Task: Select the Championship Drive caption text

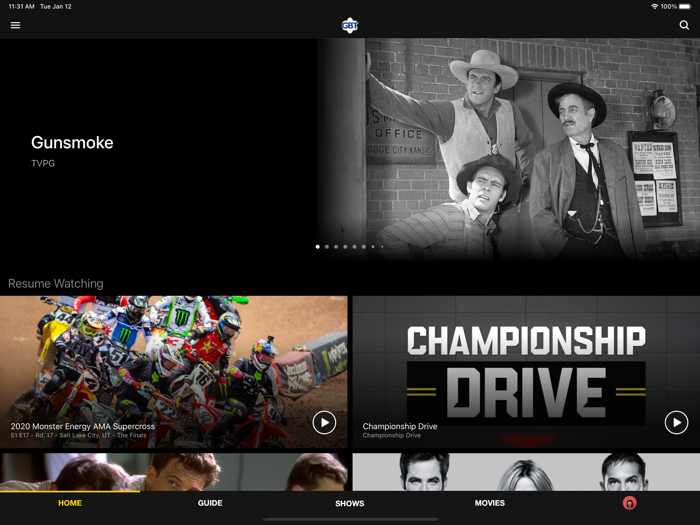Action: pyautogui.click(x=392, y=435)
